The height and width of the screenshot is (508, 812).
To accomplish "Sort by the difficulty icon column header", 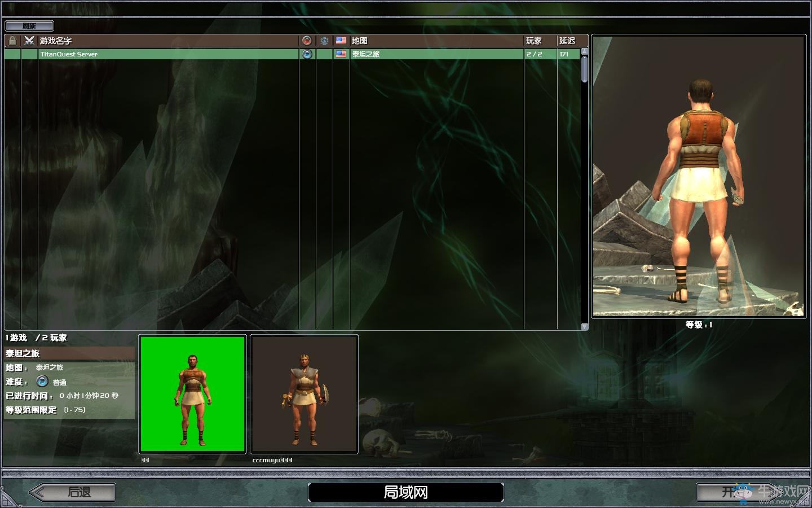I will 307,41.
